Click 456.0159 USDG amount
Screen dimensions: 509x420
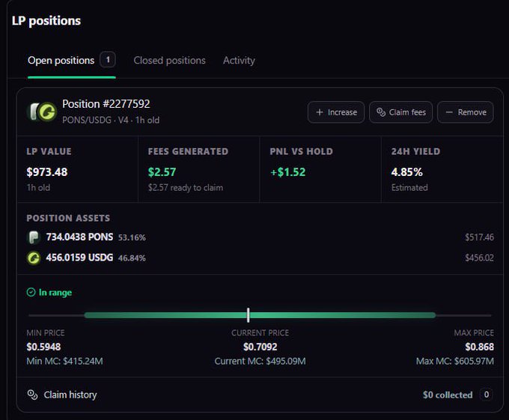[x=79, y=258]
